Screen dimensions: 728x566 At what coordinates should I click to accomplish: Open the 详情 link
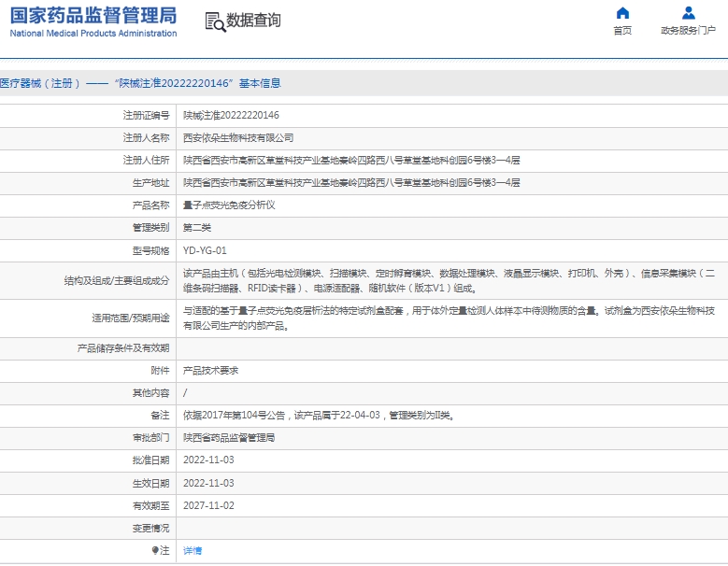pyautogui.click(x=193, y=551)
